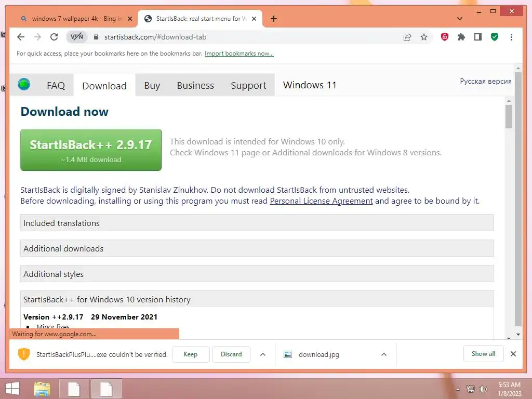This screenshot has width=532, height=399.
Task: Share this page via share icon
Action: click(407, 37)
